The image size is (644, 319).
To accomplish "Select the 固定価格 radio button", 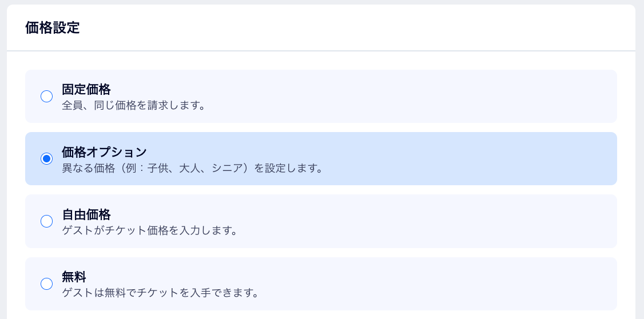I will click(x=47, y=96).
